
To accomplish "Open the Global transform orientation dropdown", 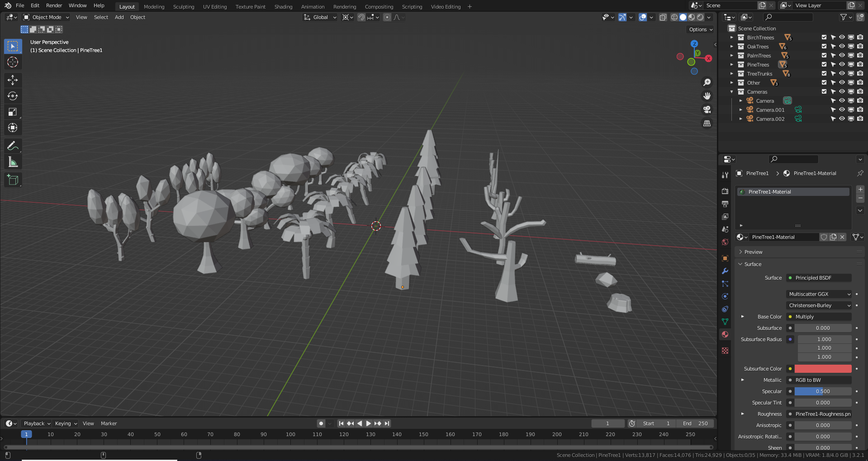I will point(320,17).
